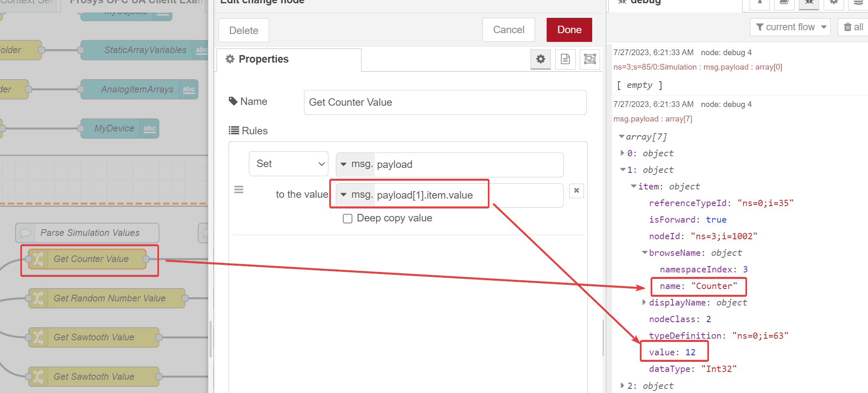Open the current flow filter dropdown
Image resolution: width=868 pixels, height=393 pixels.
[790, 27]
